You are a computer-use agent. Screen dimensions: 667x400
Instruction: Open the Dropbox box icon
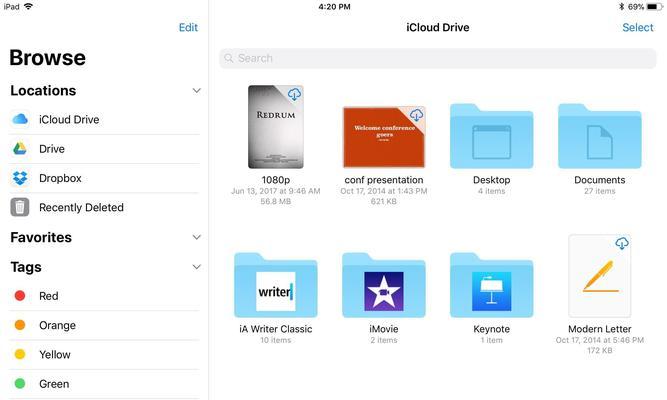(20, 178)
